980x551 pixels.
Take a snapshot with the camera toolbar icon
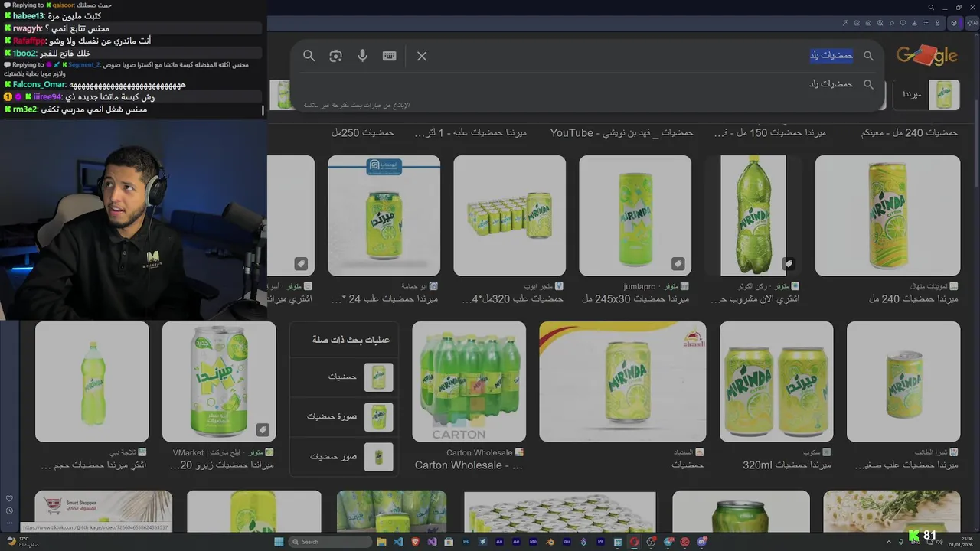(868, 24)
